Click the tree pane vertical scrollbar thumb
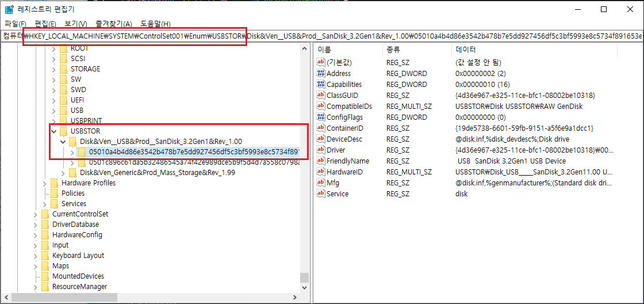Viewport: 644px width, 304px height. pyautogui.click(x=304, y=277)
